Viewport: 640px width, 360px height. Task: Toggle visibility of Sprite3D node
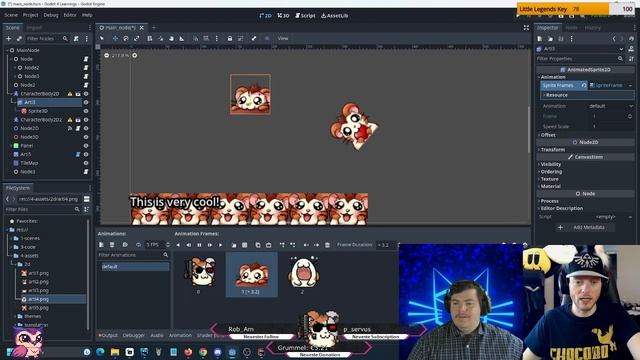pos(86,111)
